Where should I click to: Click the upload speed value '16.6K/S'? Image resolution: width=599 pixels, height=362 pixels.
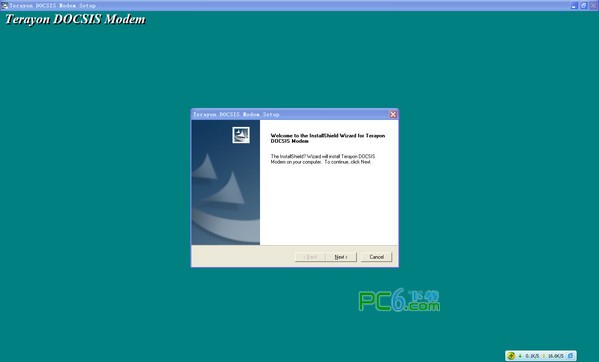(x=556, y=356)
